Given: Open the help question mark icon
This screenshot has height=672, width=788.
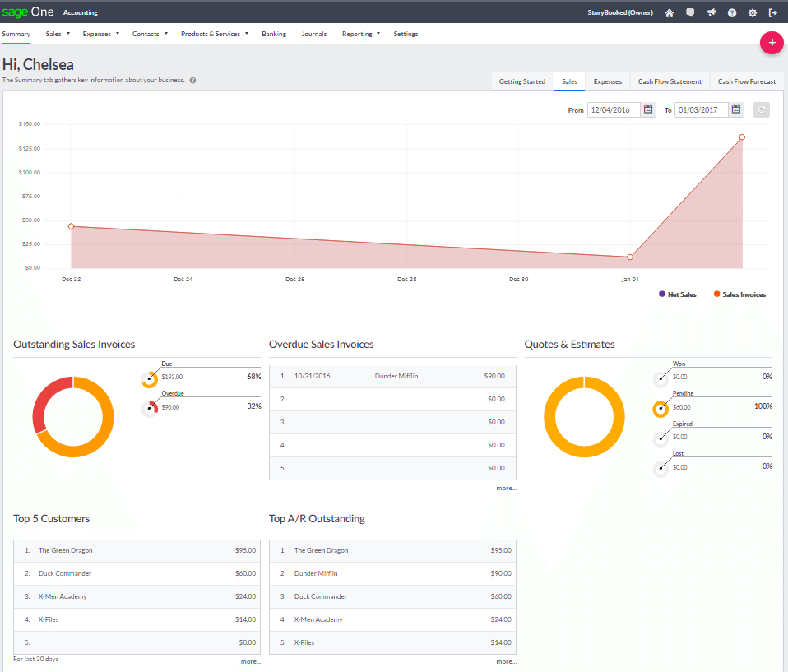Looking at the screenshot, I should point(732,12).
